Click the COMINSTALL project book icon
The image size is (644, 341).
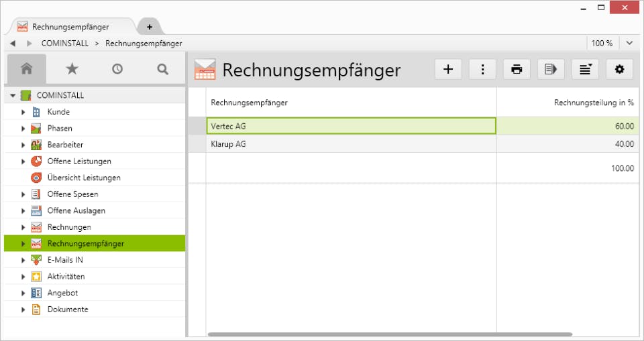(x=26, y=95)
